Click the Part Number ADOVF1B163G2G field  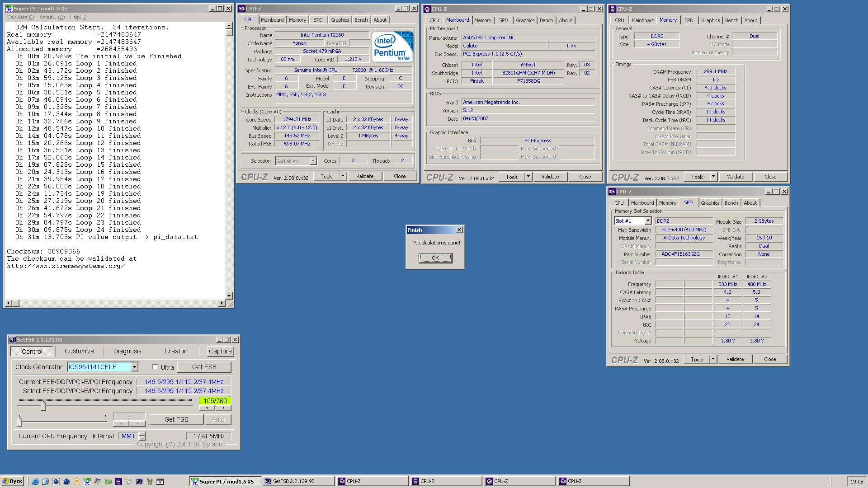tap(684, 254)
